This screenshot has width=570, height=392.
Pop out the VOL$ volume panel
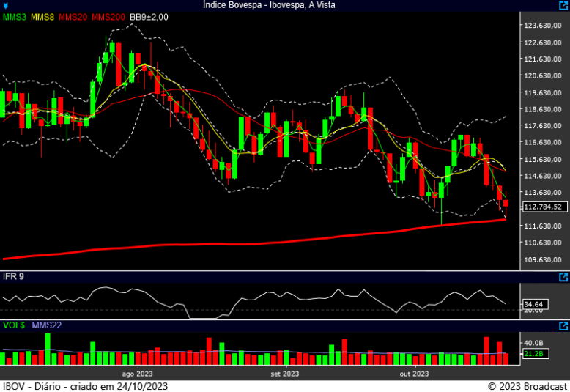click(x=563, y=325)
